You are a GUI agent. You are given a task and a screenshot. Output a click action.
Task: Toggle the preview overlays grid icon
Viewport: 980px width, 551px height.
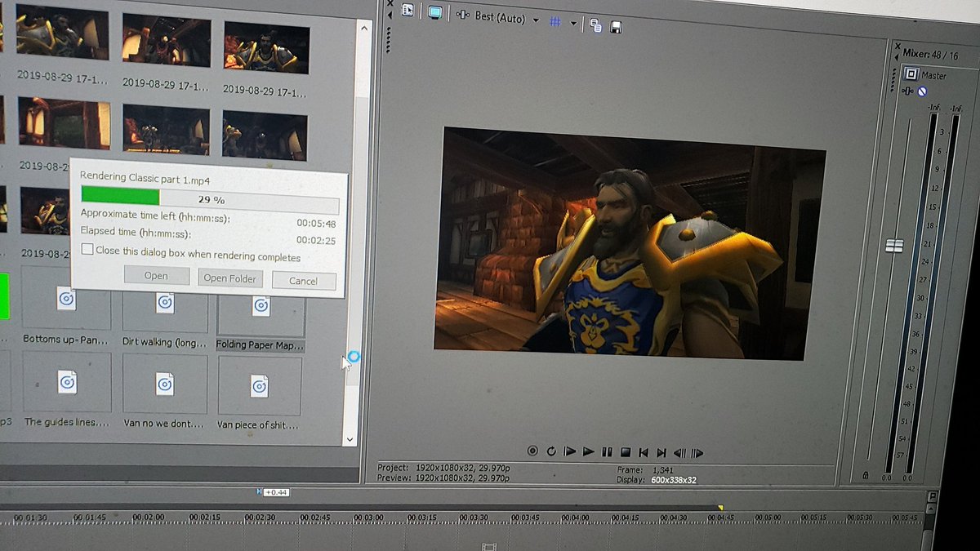tap(555, 22)
